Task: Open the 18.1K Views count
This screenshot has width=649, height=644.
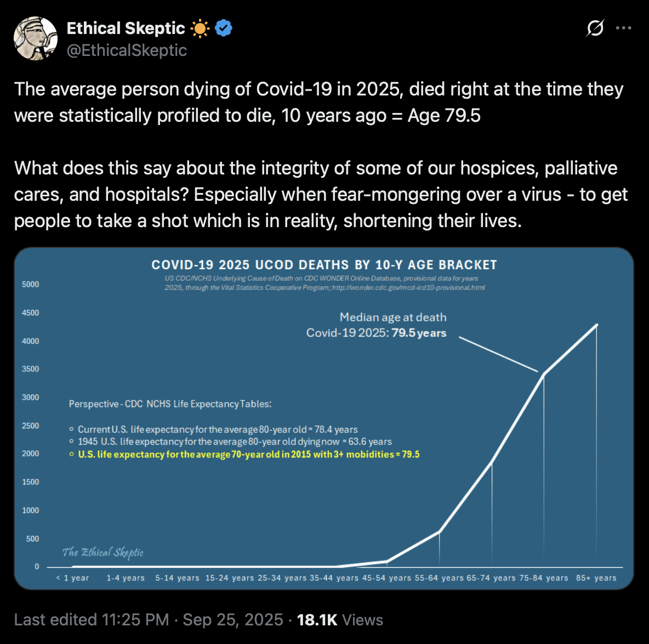Action: (340, 620)
